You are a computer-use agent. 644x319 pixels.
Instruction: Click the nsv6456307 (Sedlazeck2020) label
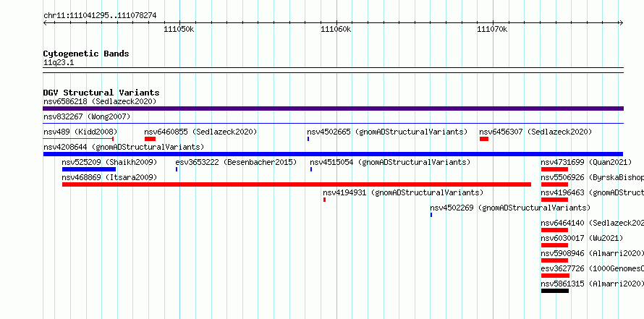pos(535,132)
